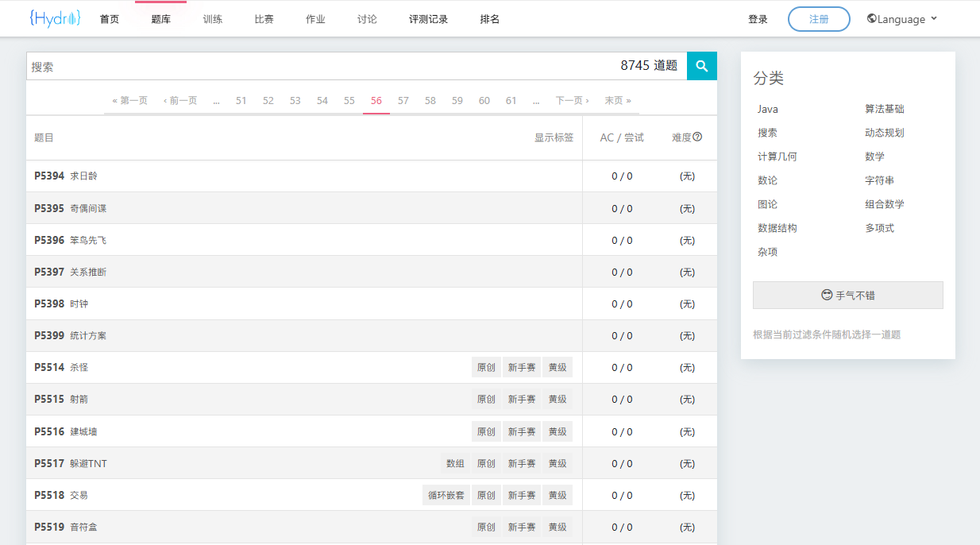Click the Hydro logo

point(55,18)
